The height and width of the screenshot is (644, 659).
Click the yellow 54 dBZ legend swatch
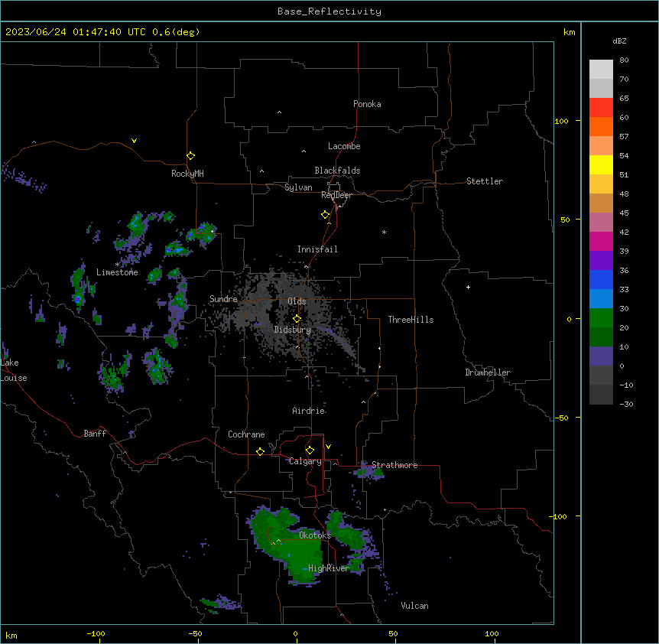point(601,164)
